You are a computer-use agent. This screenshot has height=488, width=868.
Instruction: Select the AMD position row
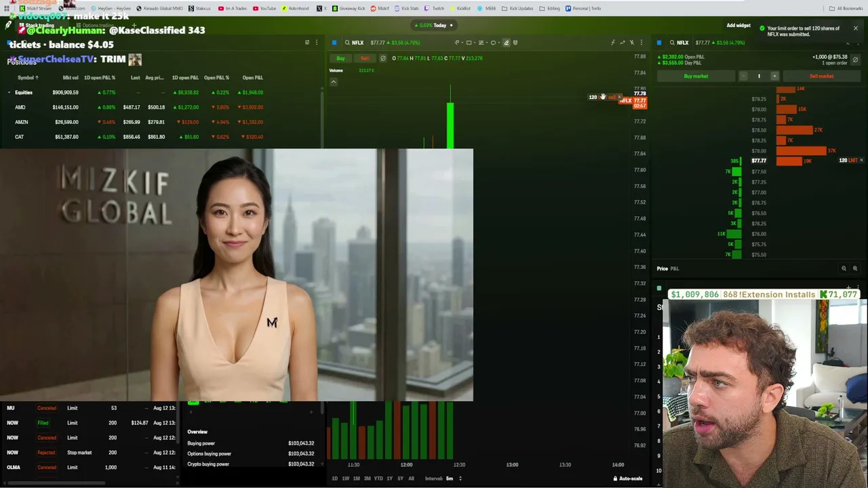(161, 107)
